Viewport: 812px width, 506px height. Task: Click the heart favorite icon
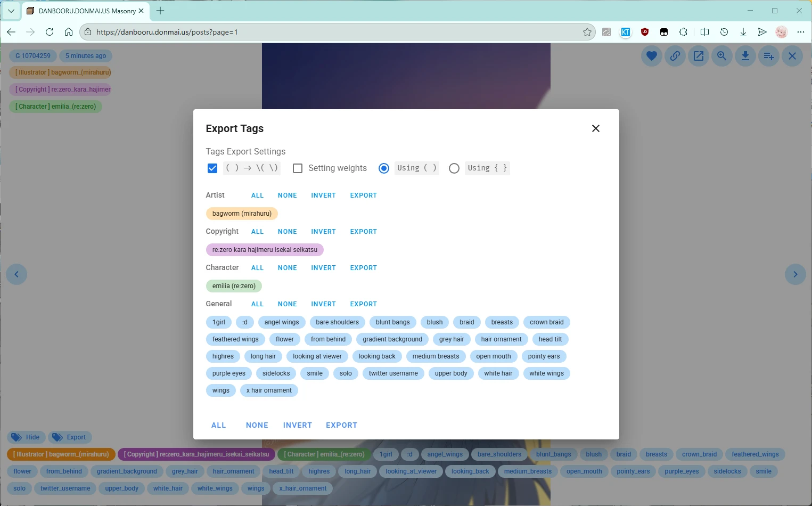point(651,56)
